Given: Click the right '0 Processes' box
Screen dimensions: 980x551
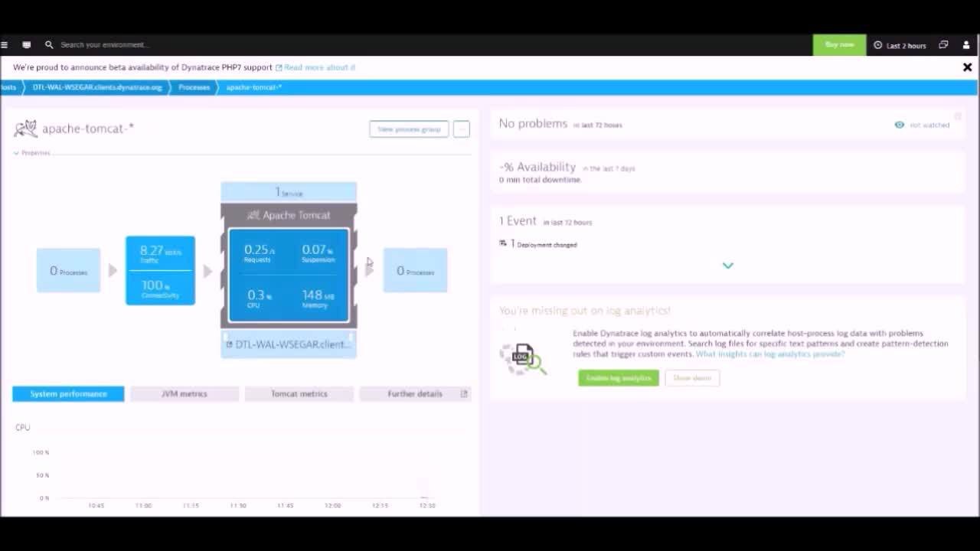Looking at the screenshot, I should [415, 270].
